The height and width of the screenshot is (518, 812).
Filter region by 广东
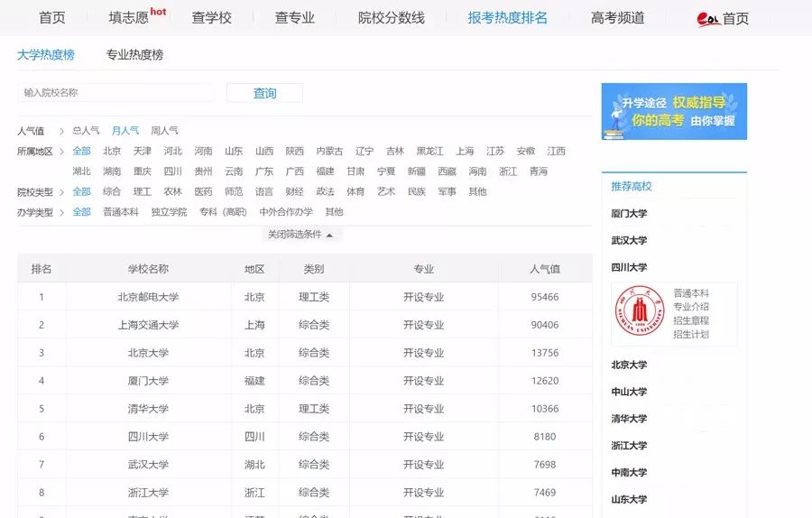point(264,171)
